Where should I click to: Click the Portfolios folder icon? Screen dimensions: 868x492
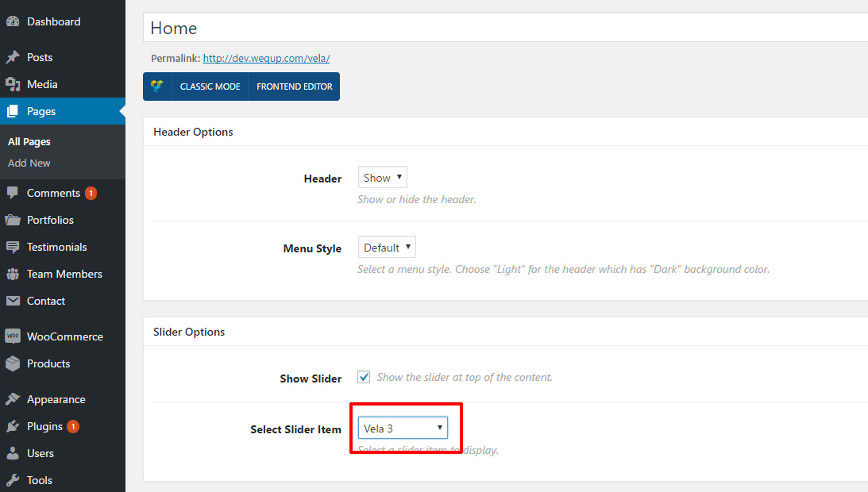click(13, 220)
